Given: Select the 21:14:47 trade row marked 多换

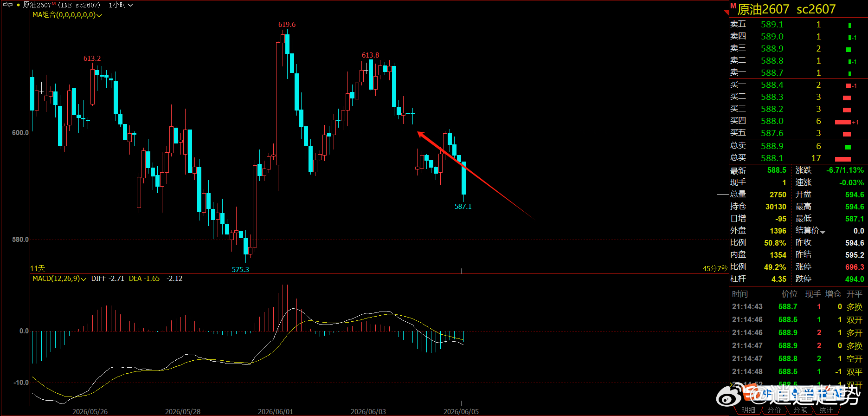Looking at the screenshot, I should 797,346.
